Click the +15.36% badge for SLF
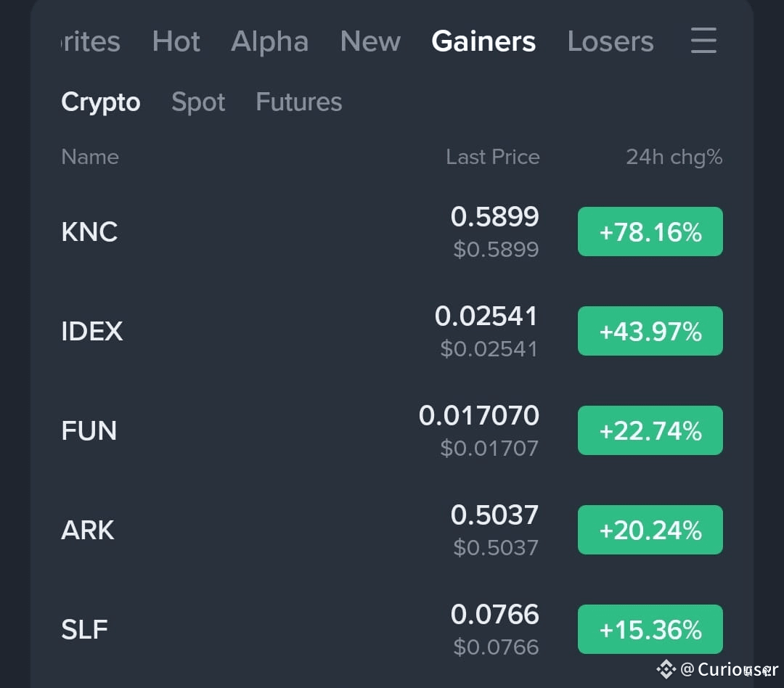Image resolution: width=784 pixels, height=688 pixels. [x=650, y=629]
